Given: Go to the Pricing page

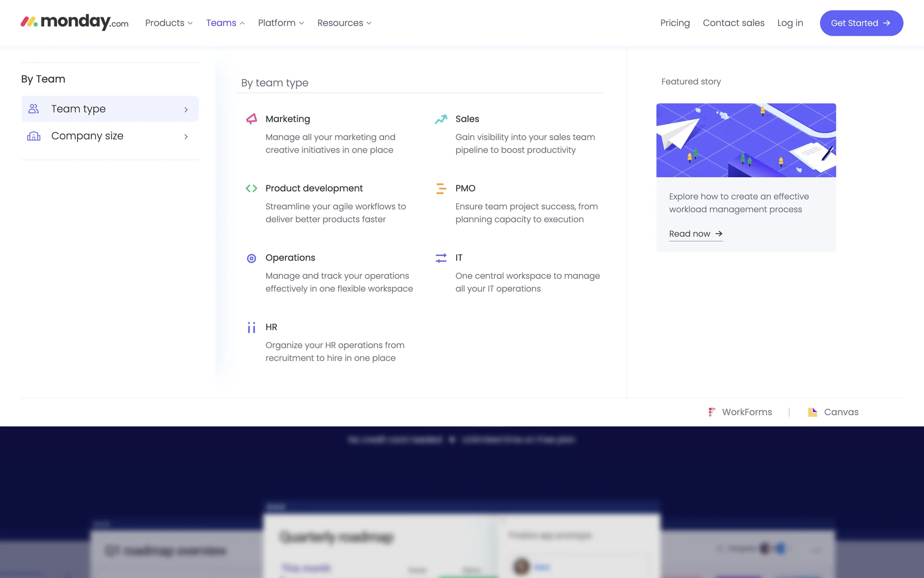Looking at the screenshot, I should pos(675,23).
